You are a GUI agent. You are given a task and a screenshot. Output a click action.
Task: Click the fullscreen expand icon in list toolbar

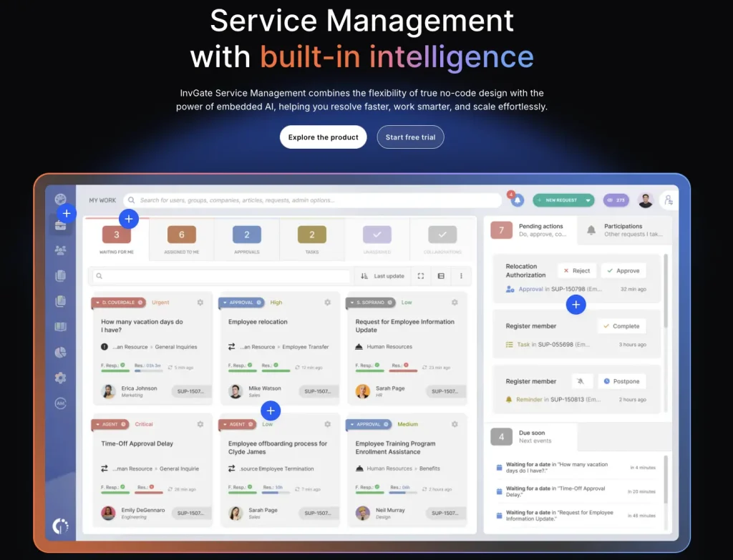[x=421, y=276]
